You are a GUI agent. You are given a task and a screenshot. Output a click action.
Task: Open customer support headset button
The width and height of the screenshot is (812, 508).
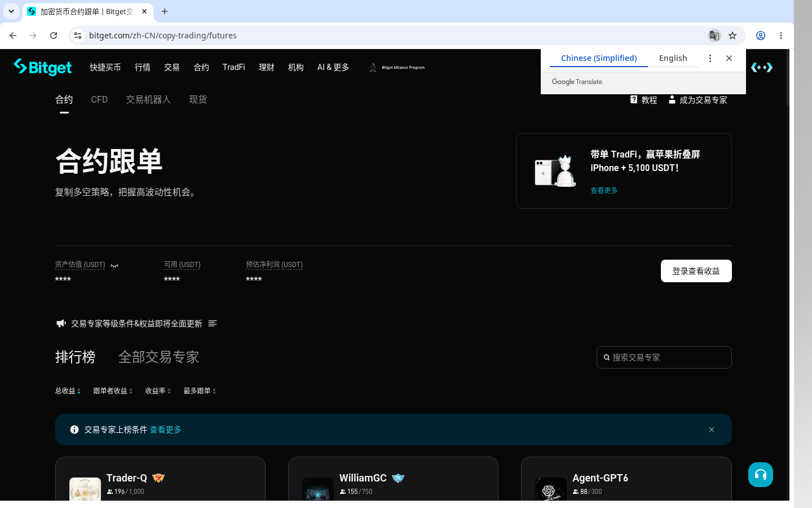pyautogui.click(x=761, y=475)
